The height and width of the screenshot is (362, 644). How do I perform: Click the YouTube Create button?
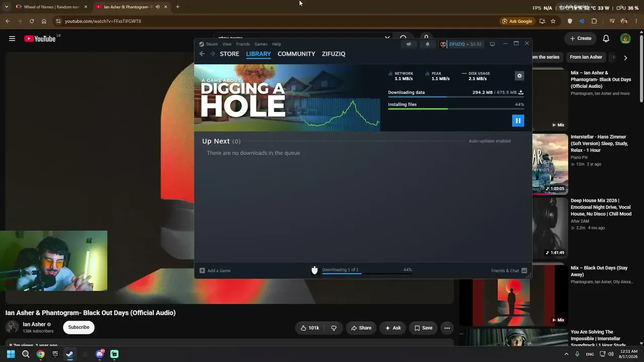[581, 38]
